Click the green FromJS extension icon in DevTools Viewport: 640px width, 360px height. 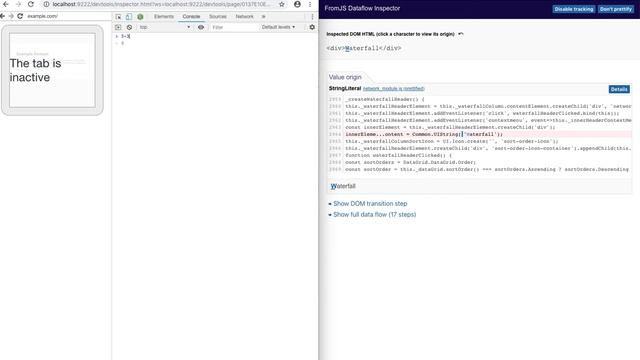pos(140,17)
